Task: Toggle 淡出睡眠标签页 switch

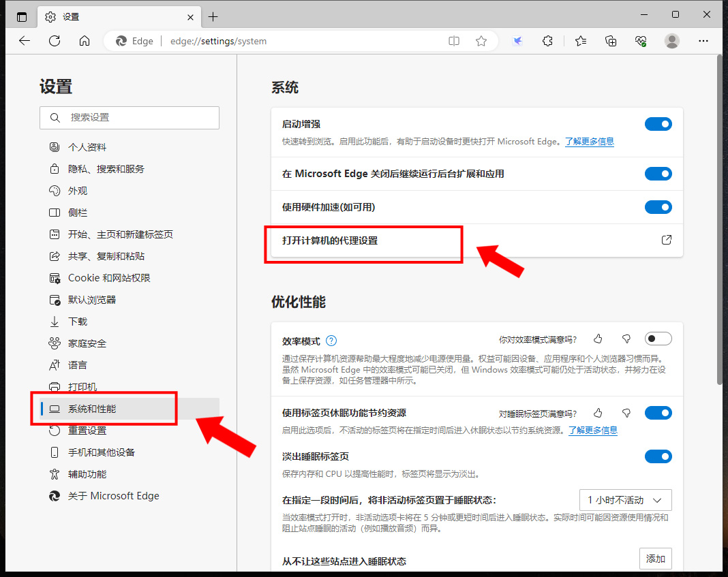Action: [658, 456]
